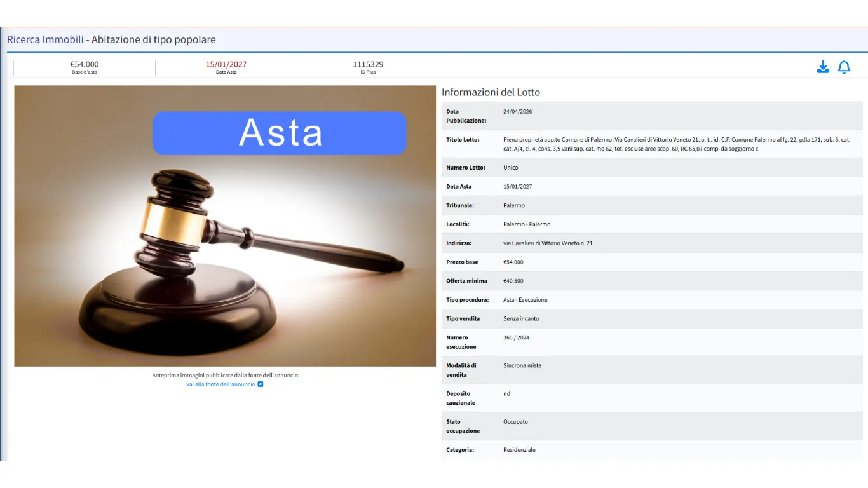Click the 'Abitazione di tipo popolare' title text

point(154,39)
